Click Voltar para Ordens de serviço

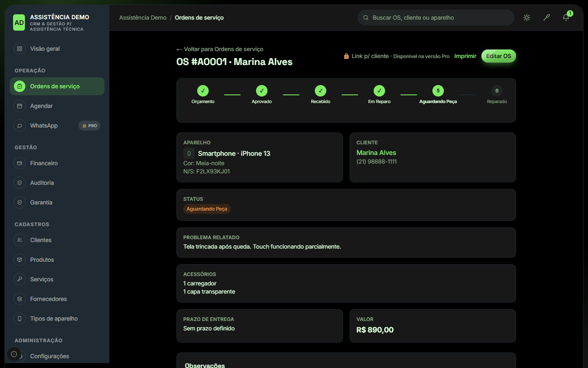(220, 49)
